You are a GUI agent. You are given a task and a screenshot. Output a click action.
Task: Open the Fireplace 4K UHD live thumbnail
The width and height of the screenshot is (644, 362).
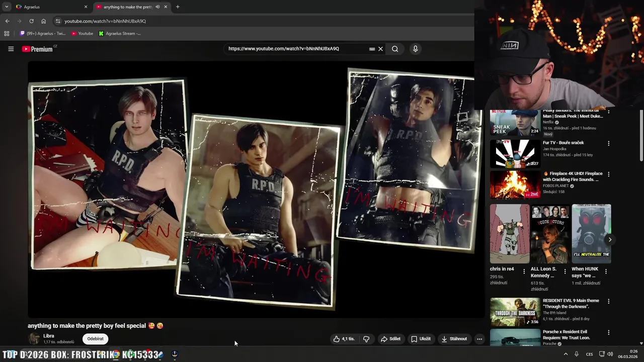point(515,185)
